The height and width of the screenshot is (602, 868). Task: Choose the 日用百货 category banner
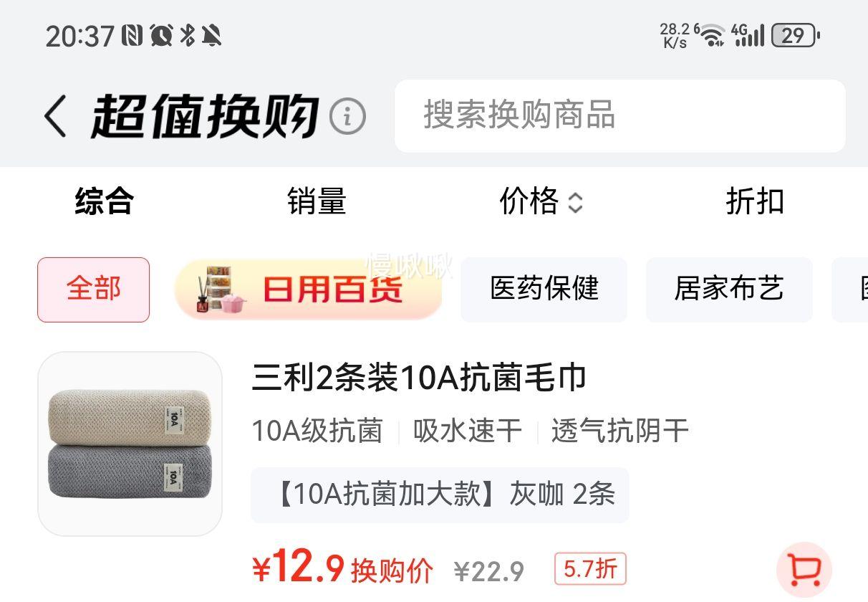[308, 290]
